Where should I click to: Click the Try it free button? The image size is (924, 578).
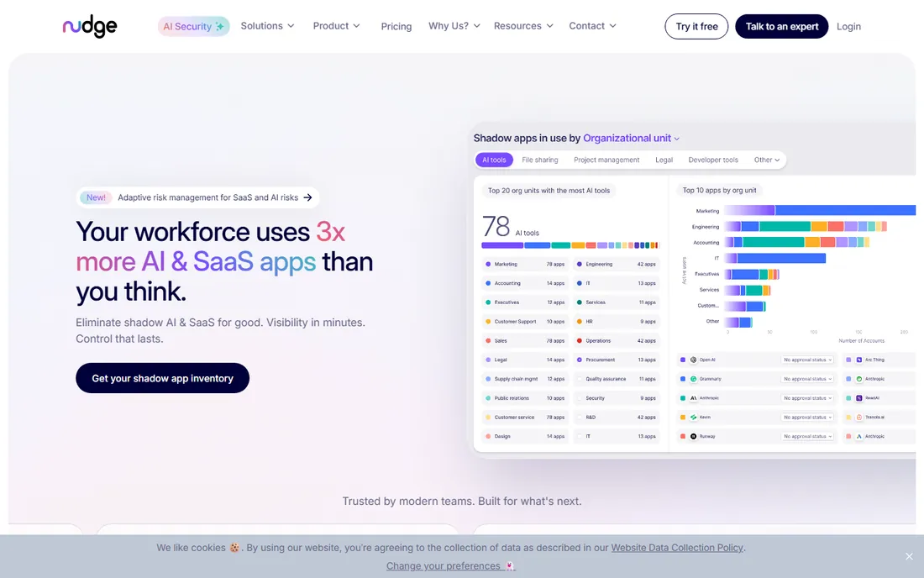(696, 27)
